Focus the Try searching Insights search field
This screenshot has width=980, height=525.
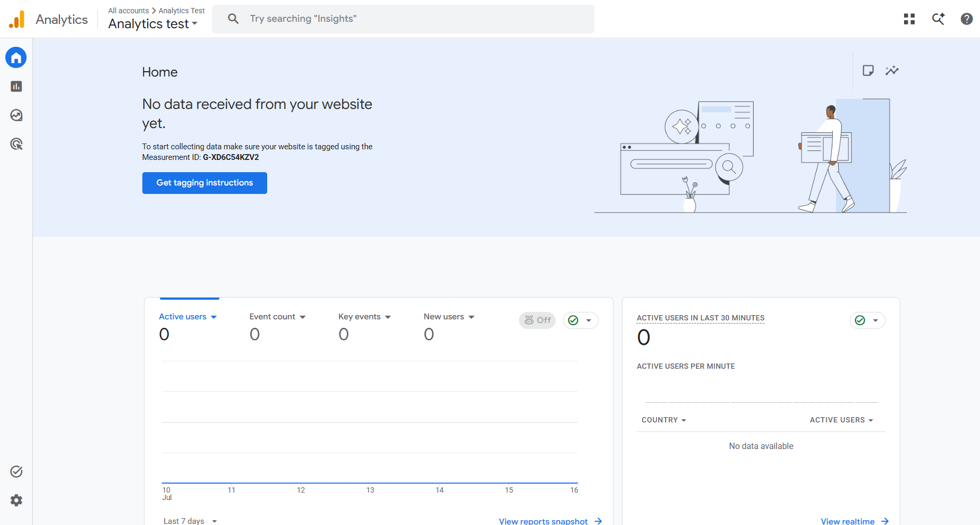[x=403, y=19]
